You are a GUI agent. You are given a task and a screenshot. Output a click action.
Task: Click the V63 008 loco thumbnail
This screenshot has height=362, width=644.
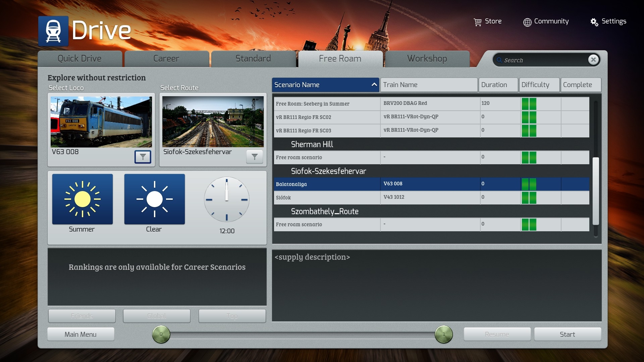pos(101,122)
